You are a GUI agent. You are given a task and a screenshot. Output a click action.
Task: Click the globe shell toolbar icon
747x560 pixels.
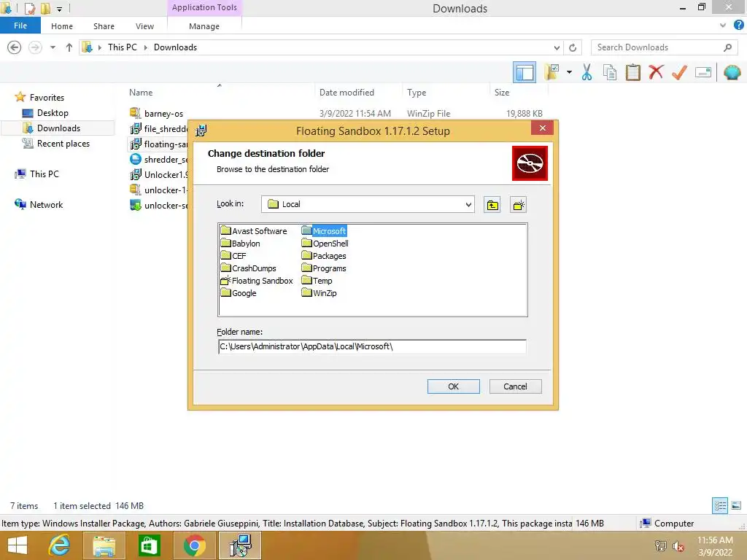(x=732, y=72)
